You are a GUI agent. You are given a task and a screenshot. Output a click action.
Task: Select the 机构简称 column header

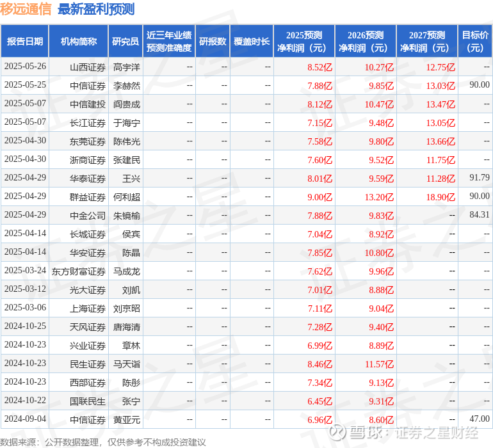79,41
